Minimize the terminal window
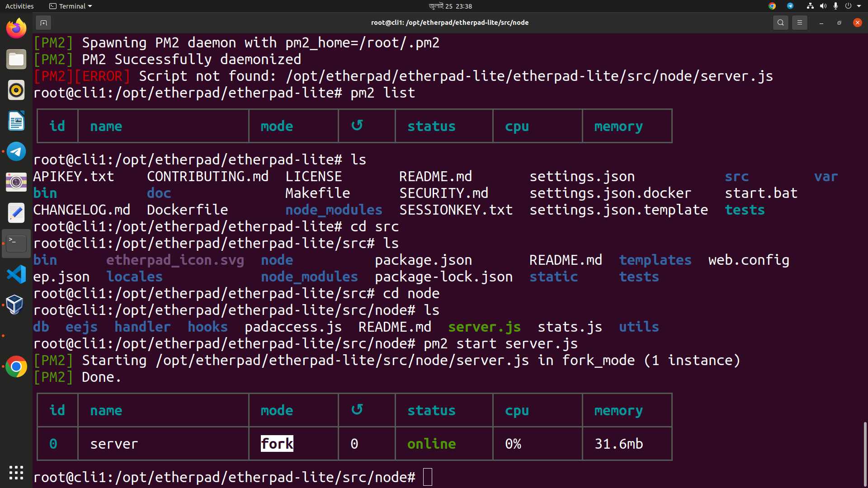Screen dimensions: 868x488 (821, 23)
